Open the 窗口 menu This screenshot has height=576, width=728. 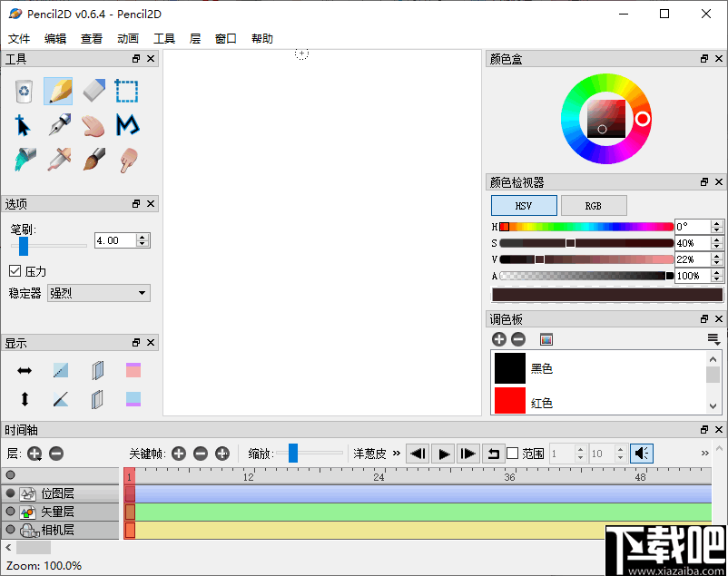[225, 38]
